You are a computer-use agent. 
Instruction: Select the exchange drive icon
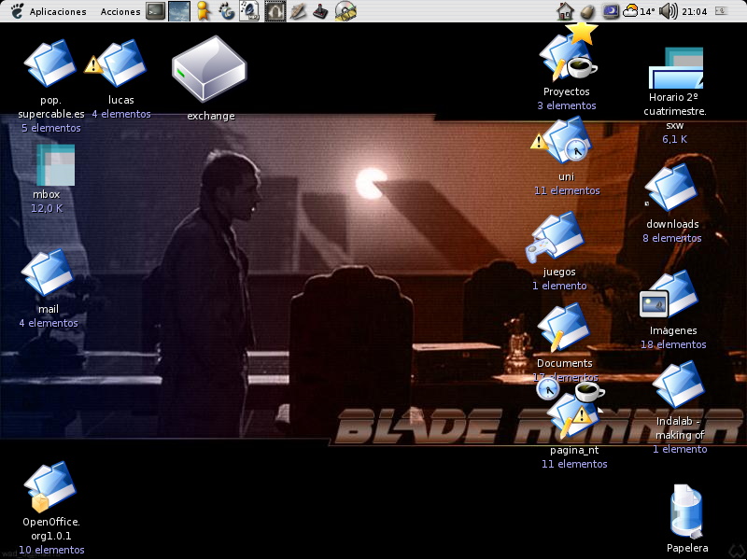click(209, 69)
